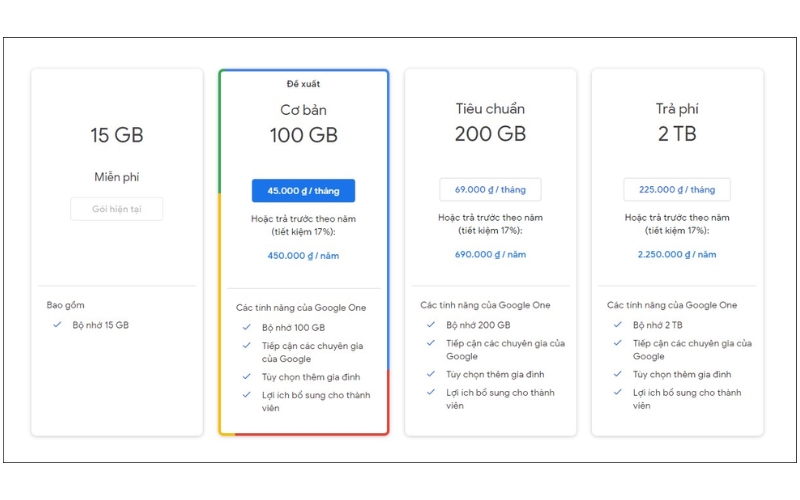
Task: Click checkmark next to Tiếp cận in Cơ bản card
Action: (246, 345)
